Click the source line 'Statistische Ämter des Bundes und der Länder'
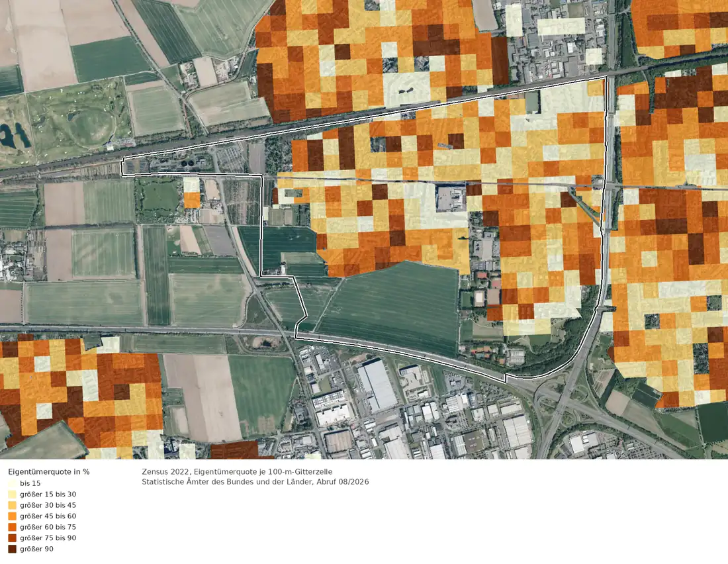 coord(227,482)
